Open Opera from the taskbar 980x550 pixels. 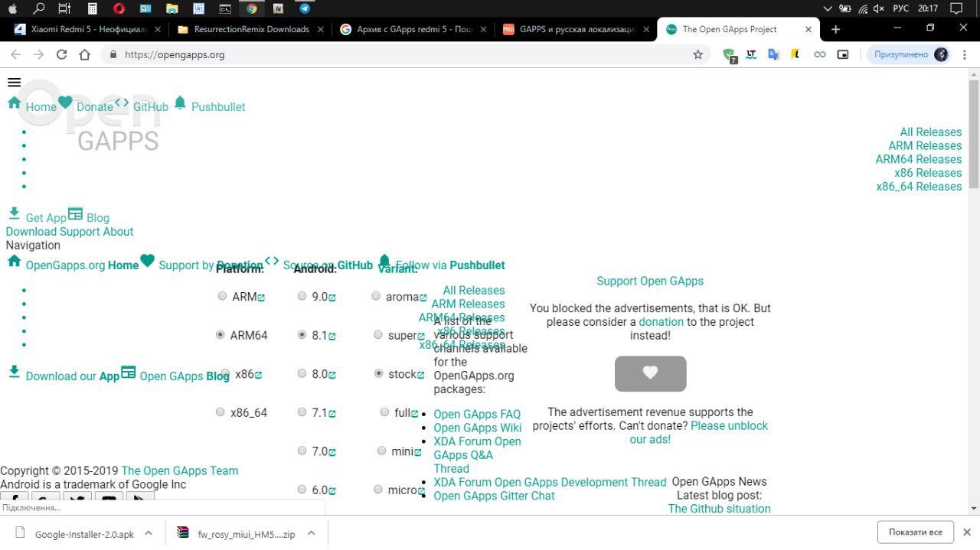point(119,9)
